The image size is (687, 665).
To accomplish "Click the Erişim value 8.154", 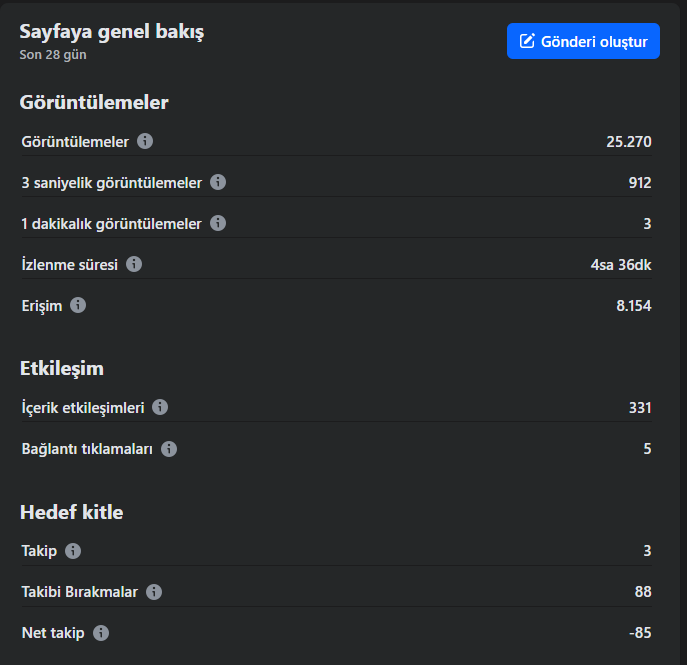I will pos(634,305).
